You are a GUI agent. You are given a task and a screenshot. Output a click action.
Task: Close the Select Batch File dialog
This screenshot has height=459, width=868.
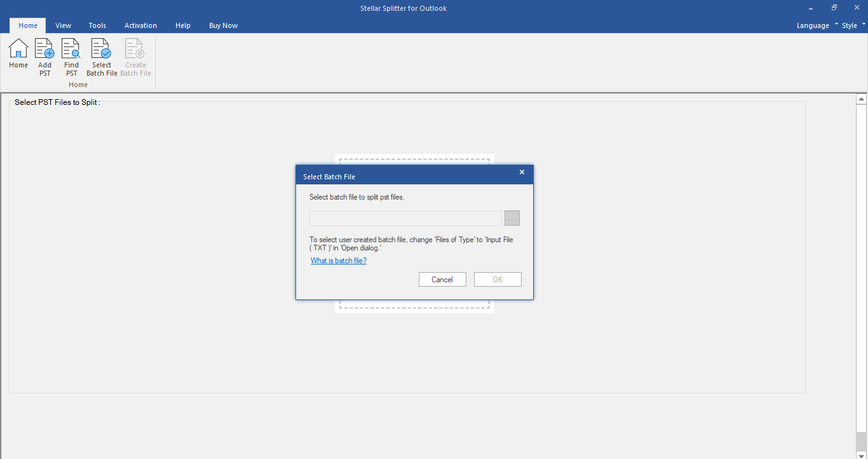click(522, 172)
